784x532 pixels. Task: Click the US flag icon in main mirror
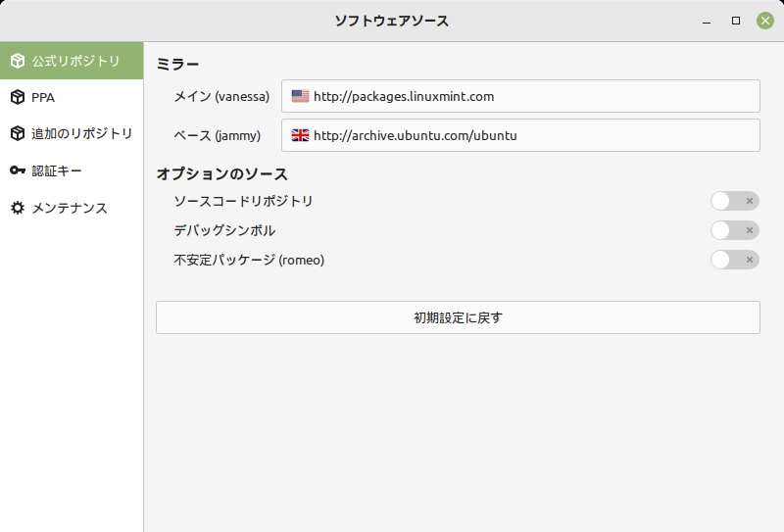(x=300, y=96)
